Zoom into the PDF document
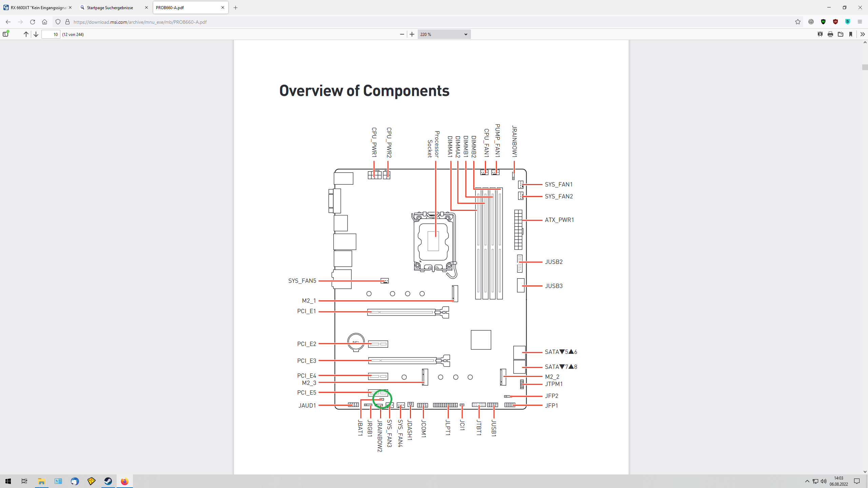The width and height of the screenshot is (868, 488). click(412, 34)
